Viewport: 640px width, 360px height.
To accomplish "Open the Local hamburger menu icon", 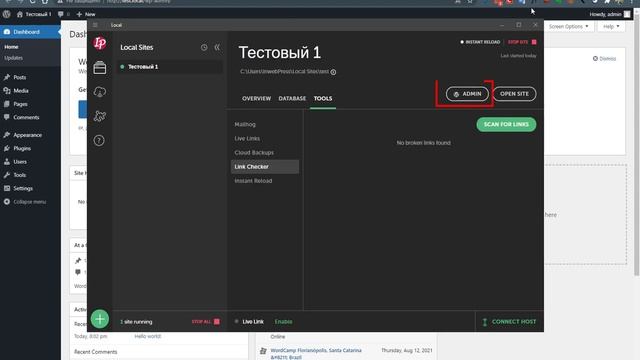I will [95, 25].
